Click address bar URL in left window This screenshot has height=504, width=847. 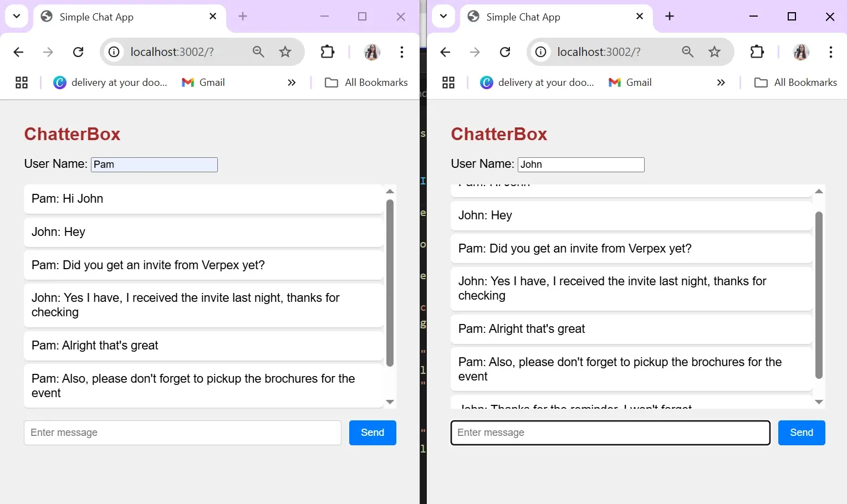(x=172, y=52)
